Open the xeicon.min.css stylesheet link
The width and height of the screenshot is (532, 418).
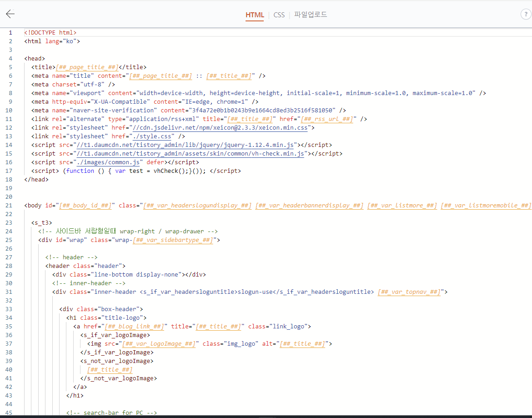click(220, 127)
